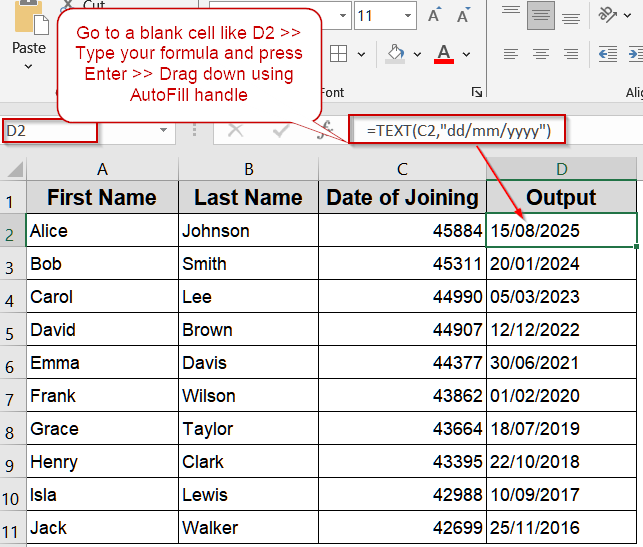Viewport: 643px width, 547px height.
Task: Click the Decrease Indent icon
Action: coord(607,54)
